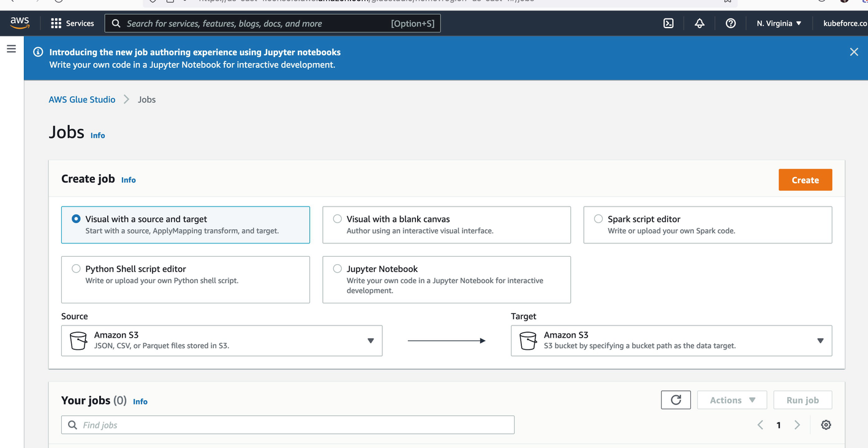Image resolution: width=868 pixels, height=448 pixels.
Task: Open jobs table settings gear
Action: coord(826,425)
